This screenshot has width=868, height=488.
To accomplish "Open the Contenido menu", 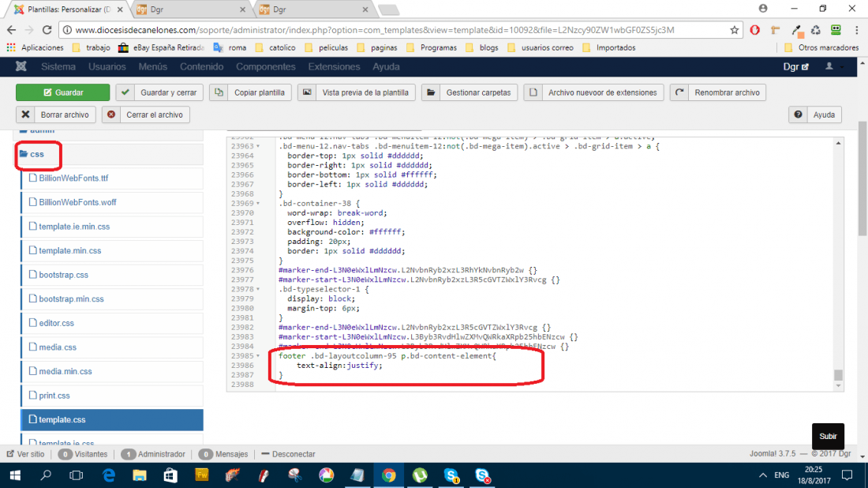I will point(201,66).
